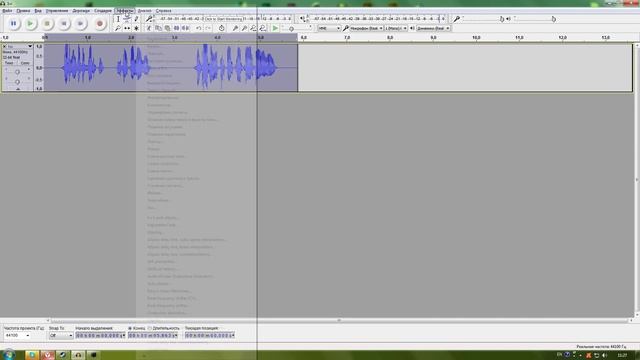Open the Дорожки menu

(x=81, y=11)
